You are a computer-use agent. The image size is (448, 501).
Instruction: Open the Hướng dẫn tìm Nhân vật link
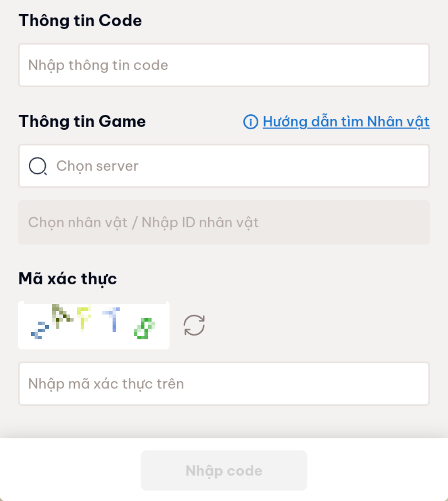(346, 121)
